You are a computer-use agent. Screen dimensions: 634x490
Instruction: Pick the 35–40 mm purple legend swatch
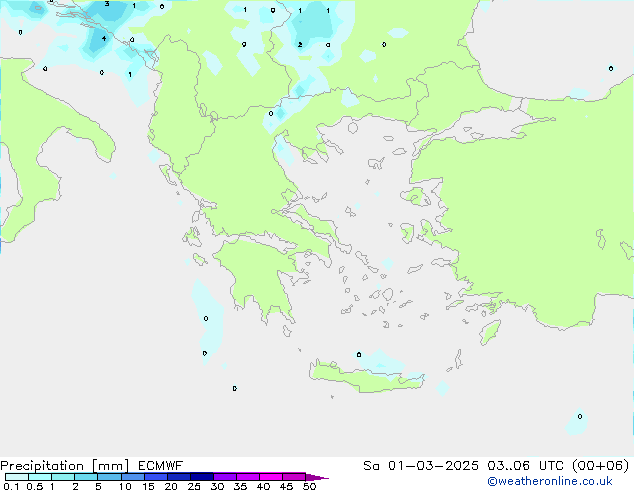(248, 477)
